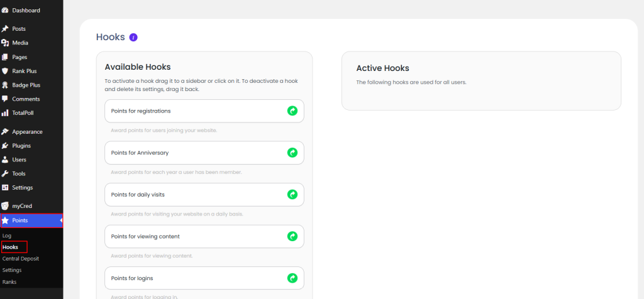Select Central Deposit submenu link
The image size is (644, 299).
[x=20, y=258]
